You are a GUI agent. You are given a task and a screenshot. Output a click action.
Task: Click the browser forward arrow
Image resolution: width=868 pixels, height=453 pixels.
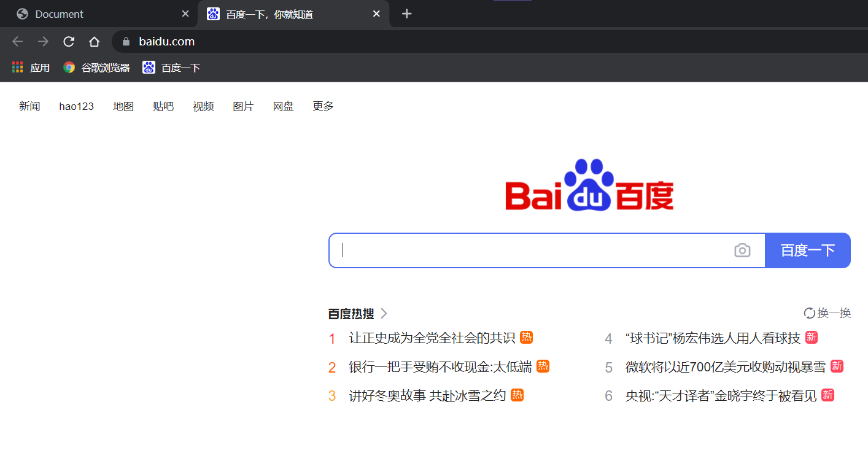coord(43,41)
